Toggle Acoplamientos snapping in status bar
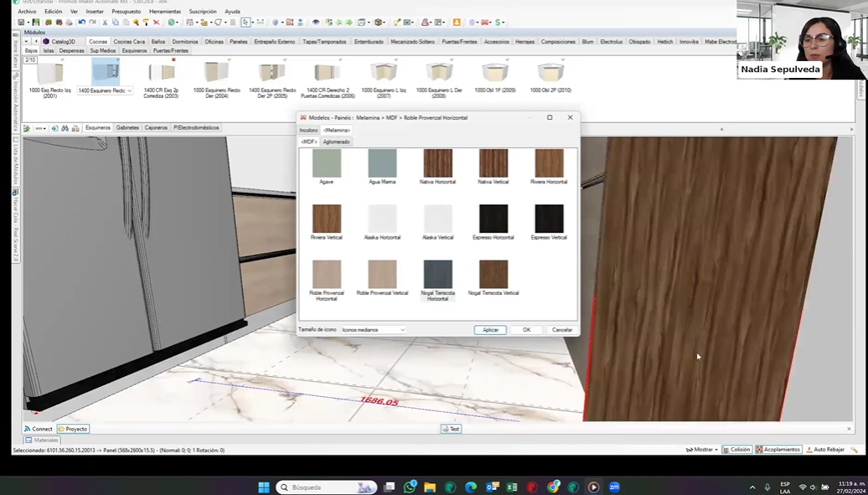868x495 pixels. click(x=778, y=450)
